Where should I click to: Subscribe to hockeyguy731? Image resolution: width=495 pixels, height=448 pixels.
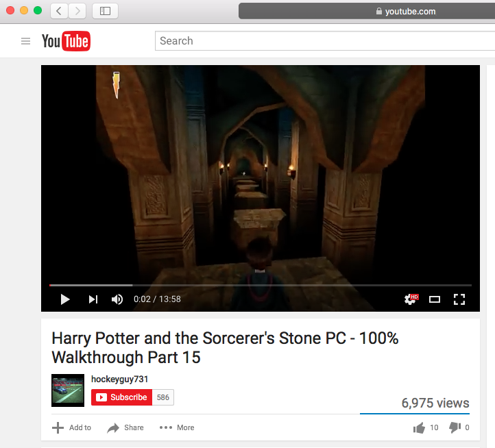121,397
